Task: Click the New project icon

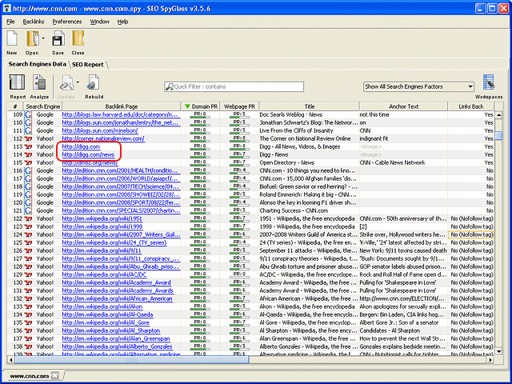Action: 12,39
